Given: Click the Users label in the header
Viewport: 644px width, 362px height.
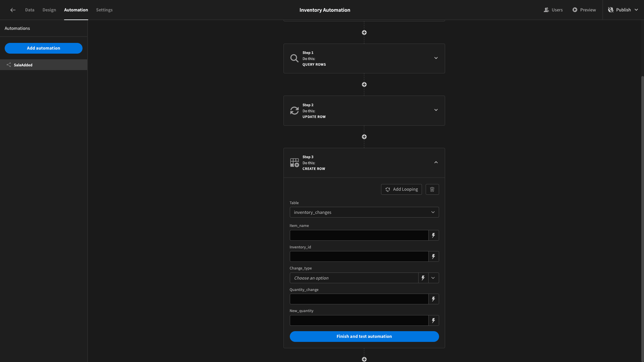Looking at the screenshot, I should pos(557,10).
